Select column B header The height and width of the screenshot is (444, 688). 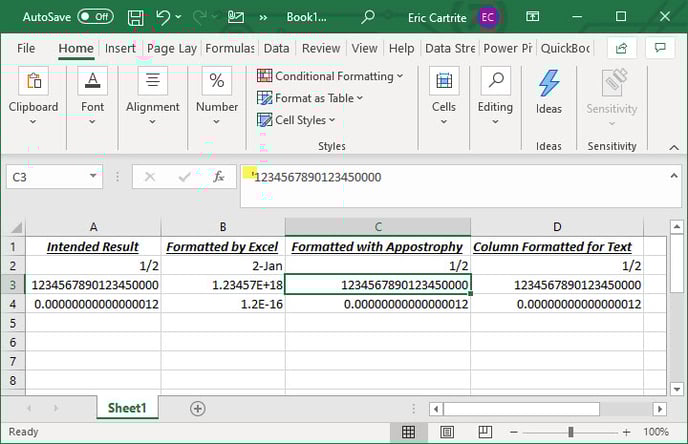tap(223, 227)
